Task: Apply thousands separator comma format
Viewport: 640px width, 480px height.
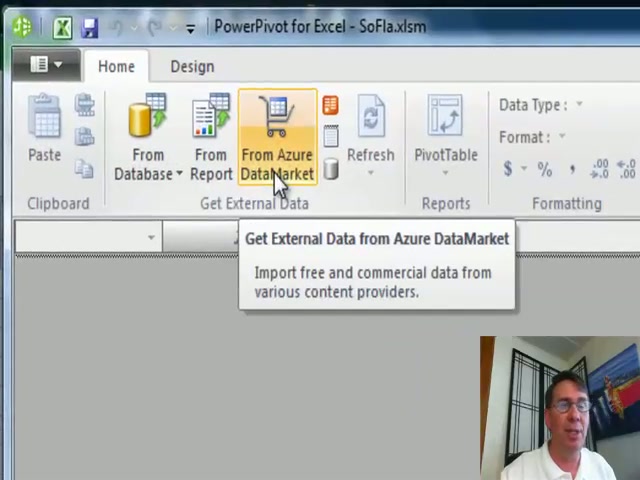Action: coord(573,169)
